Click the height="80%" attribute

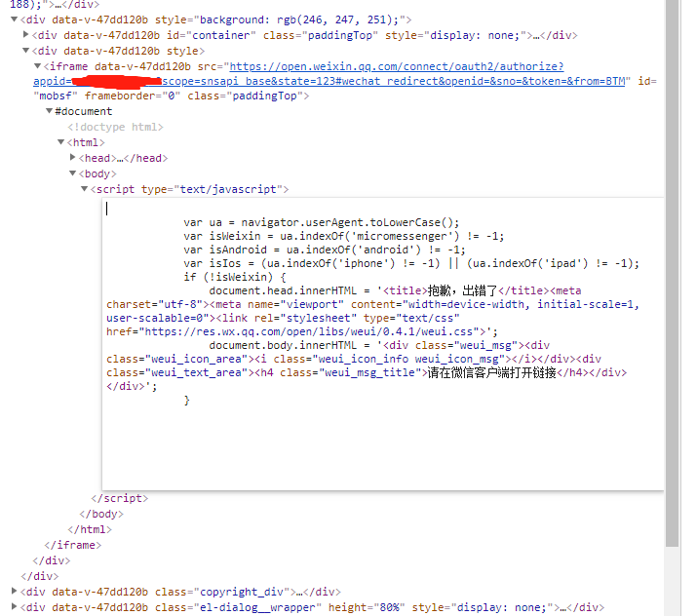coord(367,607)
